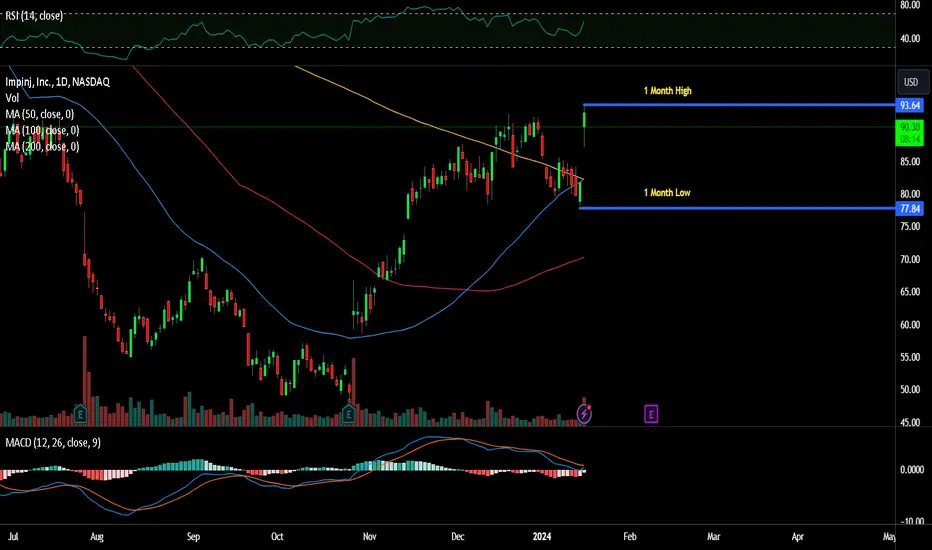
Task: Click the Aug label on time axis
Action: click(x=97, y=536)
